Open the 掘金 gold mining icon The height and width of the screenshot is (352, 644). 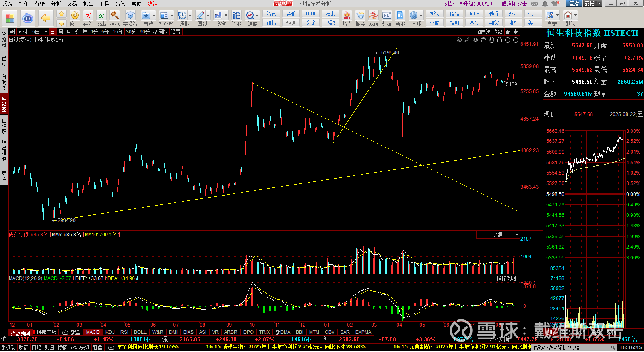pyautogui.click(x=360, y=15)
